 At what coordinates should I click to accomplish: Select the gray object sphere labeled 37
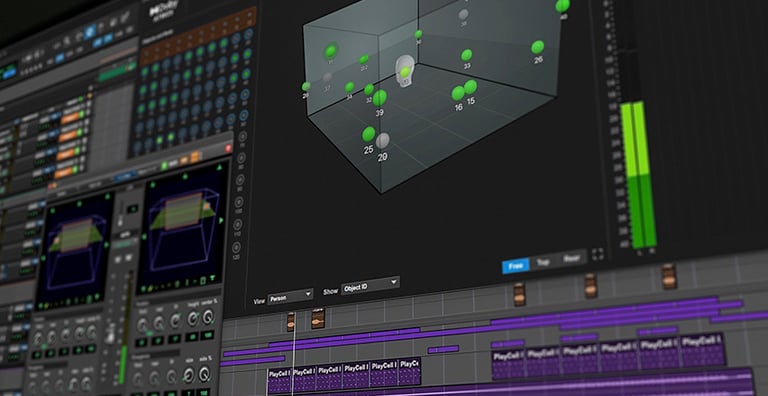pyautogui.click(x=327, y=77)
